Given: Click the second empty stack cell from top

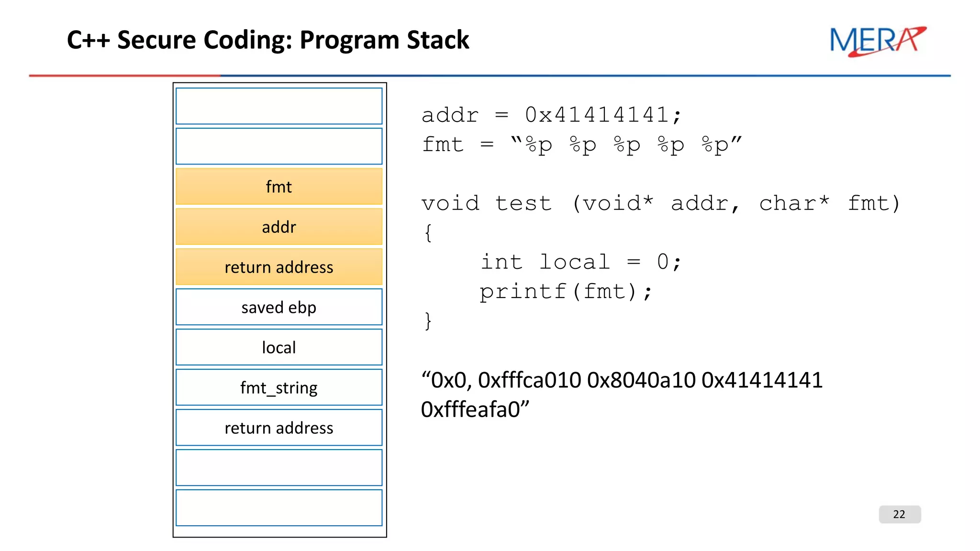Looking at the screenshot, I should [x=279, y=146].
